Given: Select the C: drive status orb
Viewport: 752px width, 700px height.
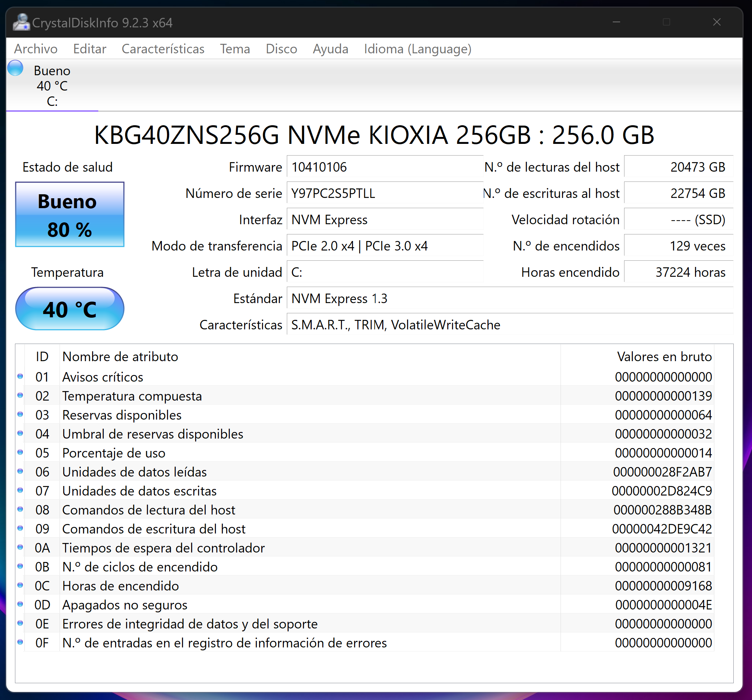Looking at the screenshot, I should point(15,68).
